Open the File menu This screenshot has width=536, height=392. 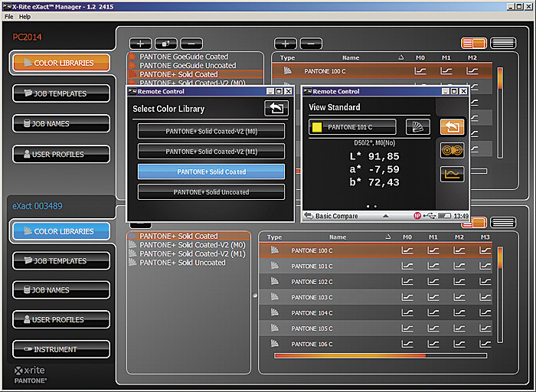[9, 16]
